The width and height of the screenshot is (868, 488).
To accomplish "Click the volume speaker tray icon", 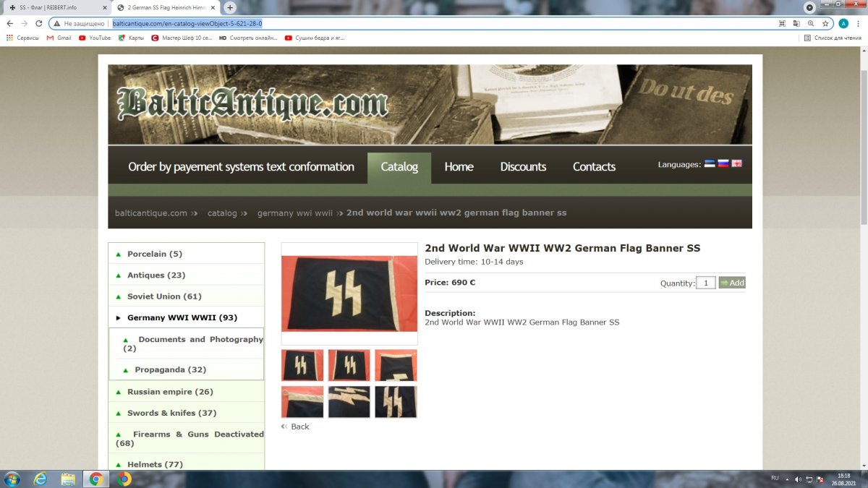I will click(x=799, y=479).
